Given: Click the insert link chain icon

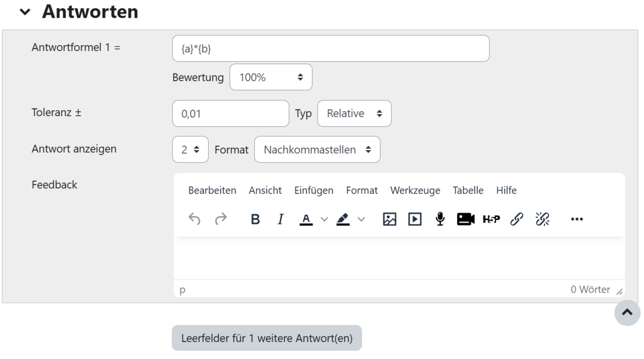Looking at the screenshot, I should [x=517, y=219].
